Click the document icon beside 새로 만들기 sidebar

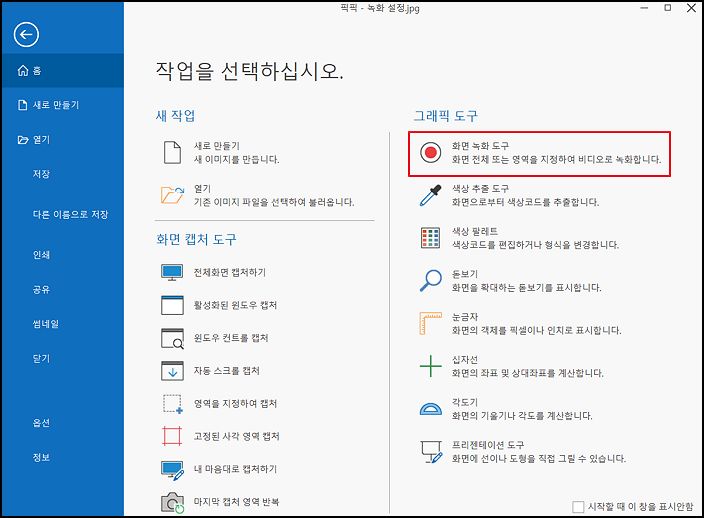pyautogui.click(x=22, y=105)
